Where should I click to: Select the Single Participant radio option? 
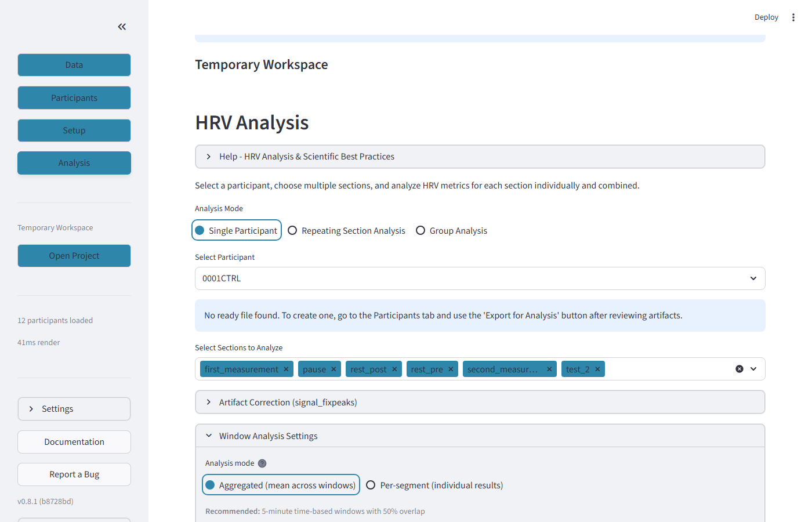(x=237, y=230)
